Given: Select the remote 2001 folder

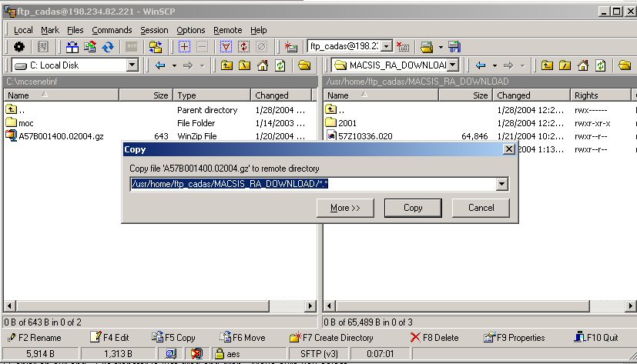Looking at the screenshot, I should (x=341, y=123).
